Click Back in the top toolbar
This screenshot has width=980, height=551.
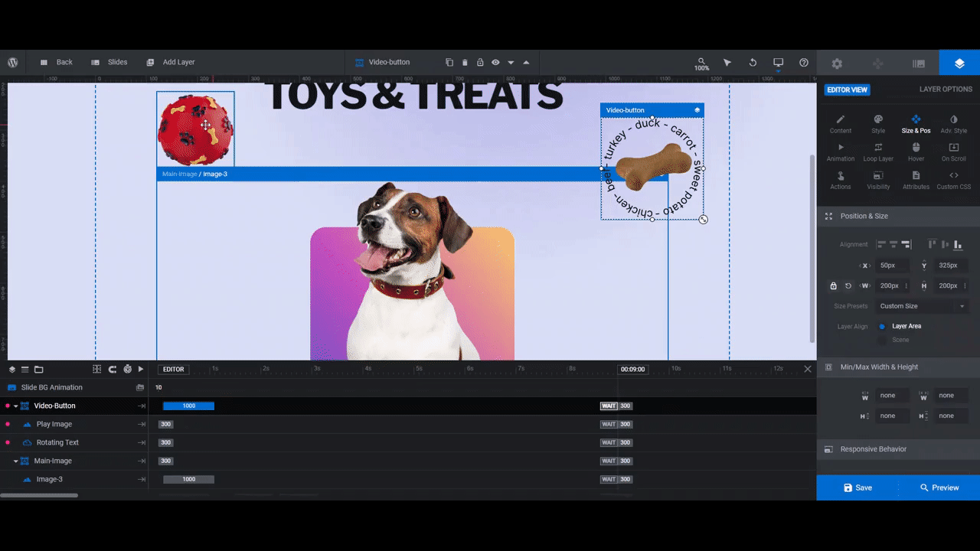(56, 62)
